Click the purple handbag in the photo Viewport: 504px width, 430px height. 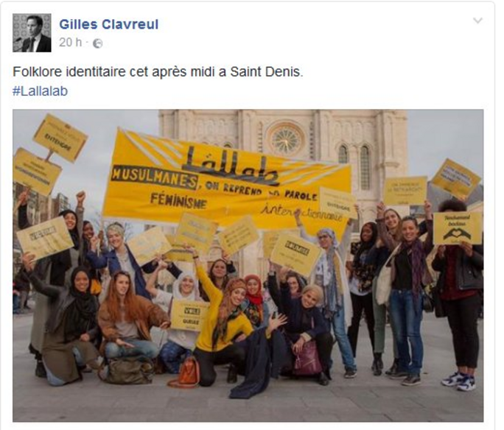click(307, 359)
